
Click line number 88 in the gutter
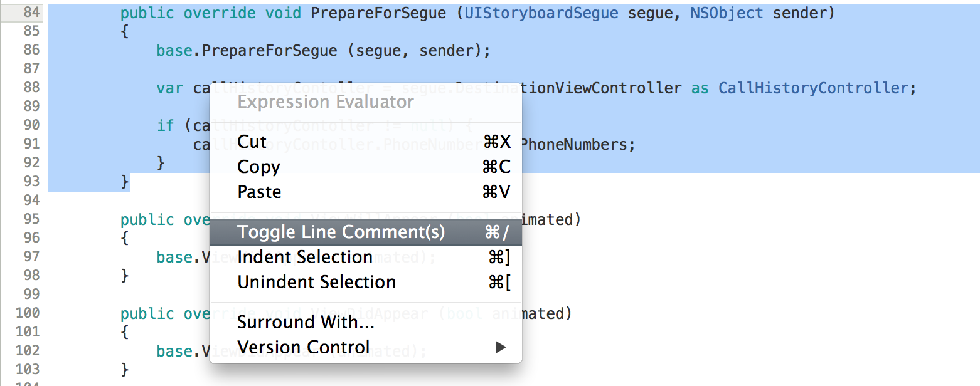[30, 88]
